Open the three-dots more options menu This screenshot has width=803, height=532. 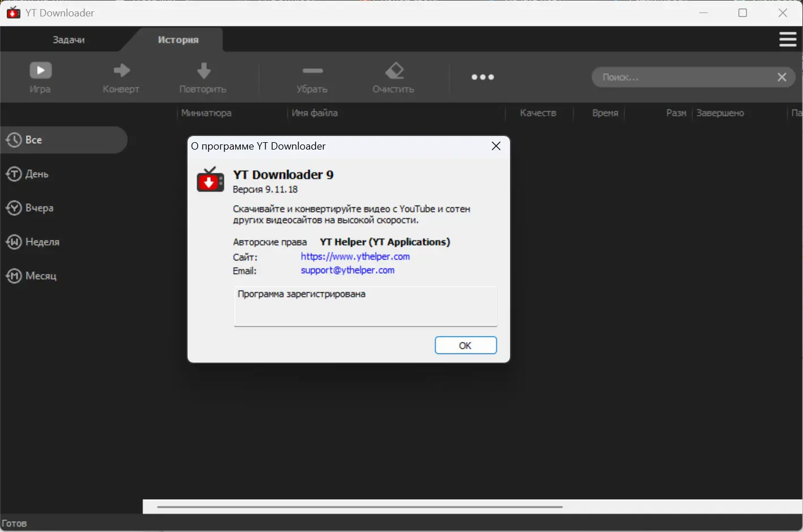point(483,77)
